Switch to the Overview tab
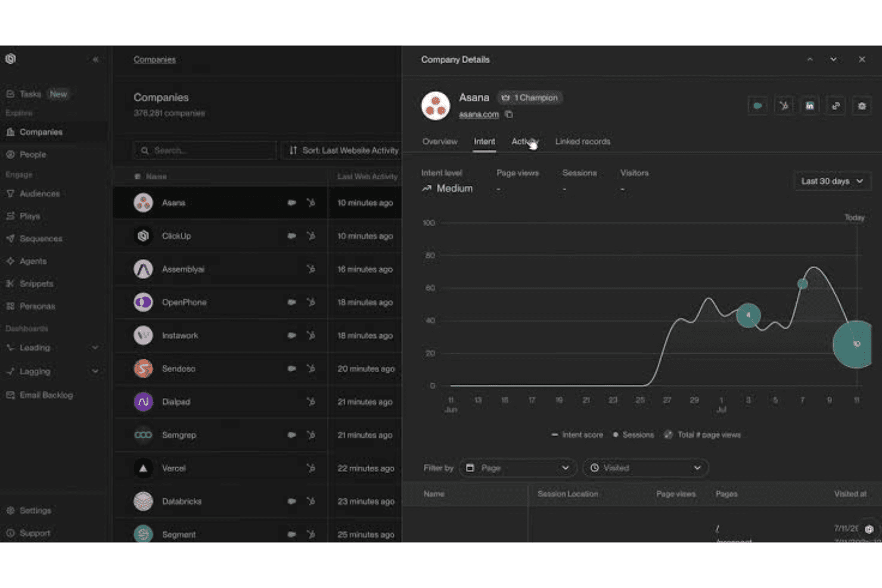The image size is (882, 588). pyautogui.click(x=440, y=142)
